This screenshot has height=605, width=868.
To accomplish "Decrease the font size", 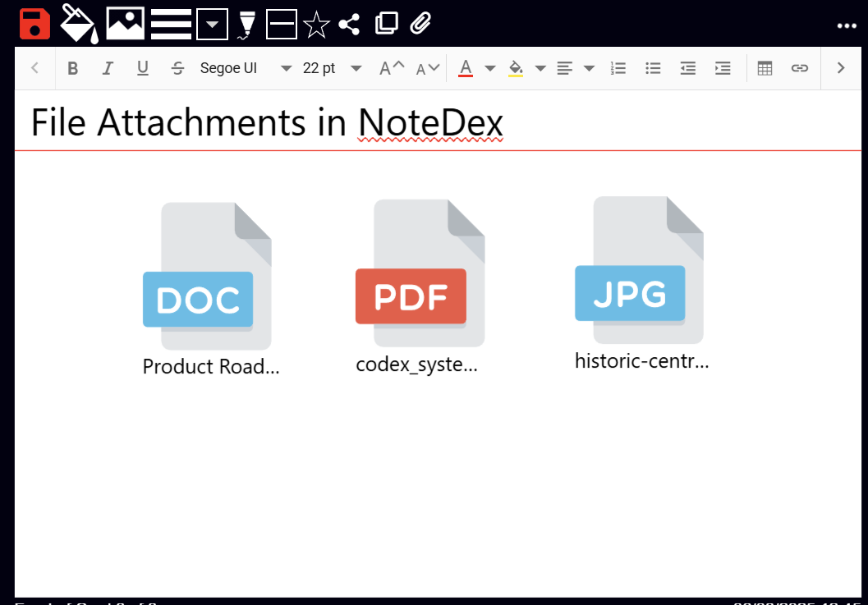I will tap(427, 68).
